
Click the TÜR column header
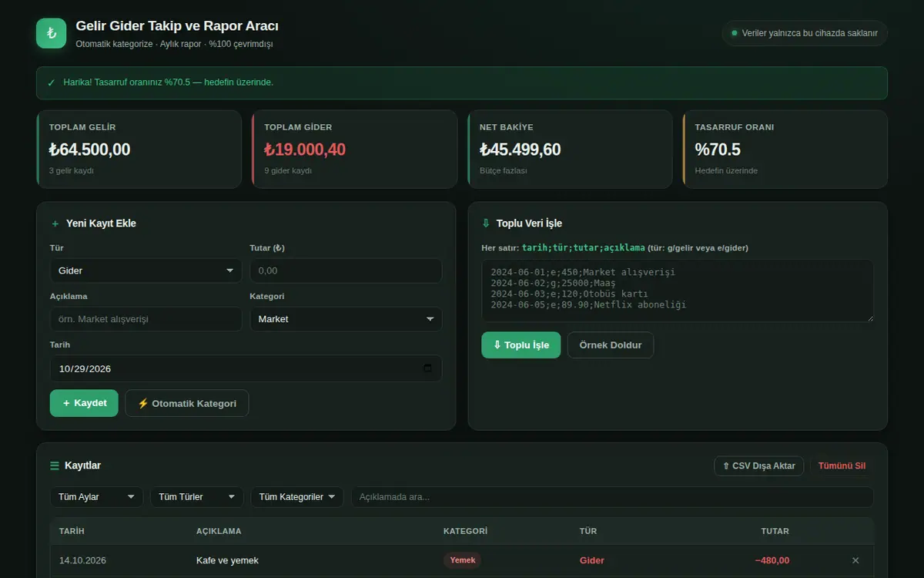[x=588, y=531]
